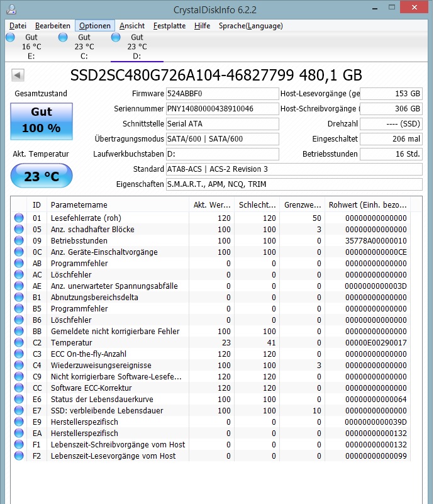Select drive D: health tab
Image resolution: width=434 pixels, height=504 pixels.
[x=137, y=47]
